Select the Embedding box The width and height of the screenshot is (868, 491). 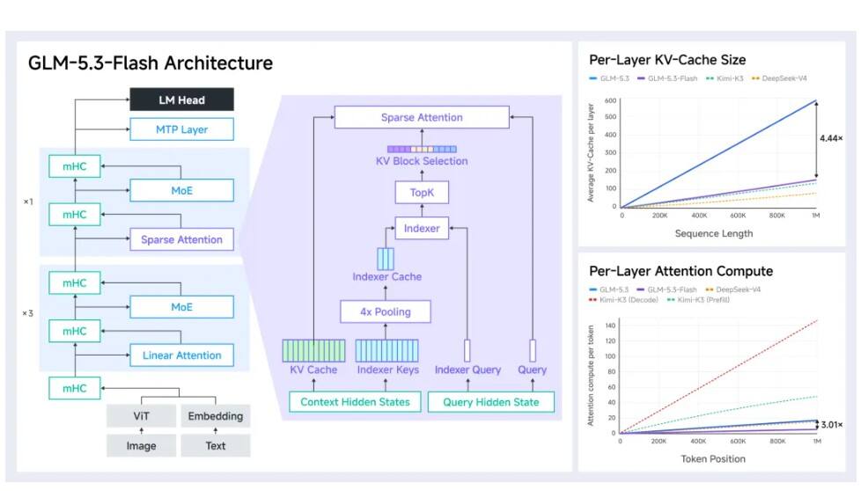(x=216, y=416)
